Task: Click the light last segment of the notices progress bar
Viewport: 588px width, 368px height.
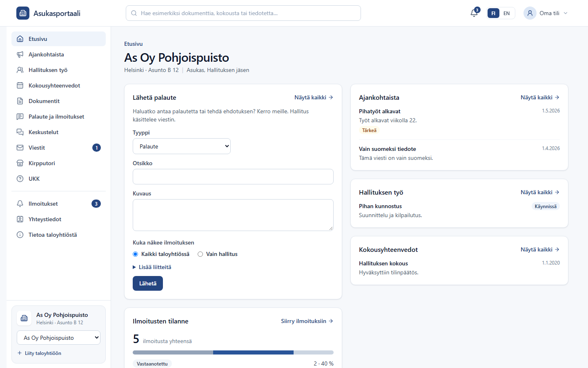Action: (x=314, y=352)
